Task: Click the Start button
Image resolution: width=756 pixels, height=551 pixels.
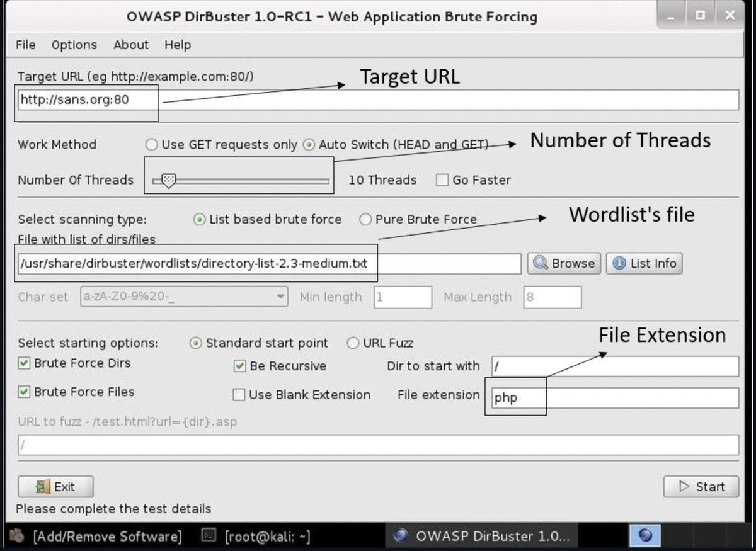Action: click(701, 486)
